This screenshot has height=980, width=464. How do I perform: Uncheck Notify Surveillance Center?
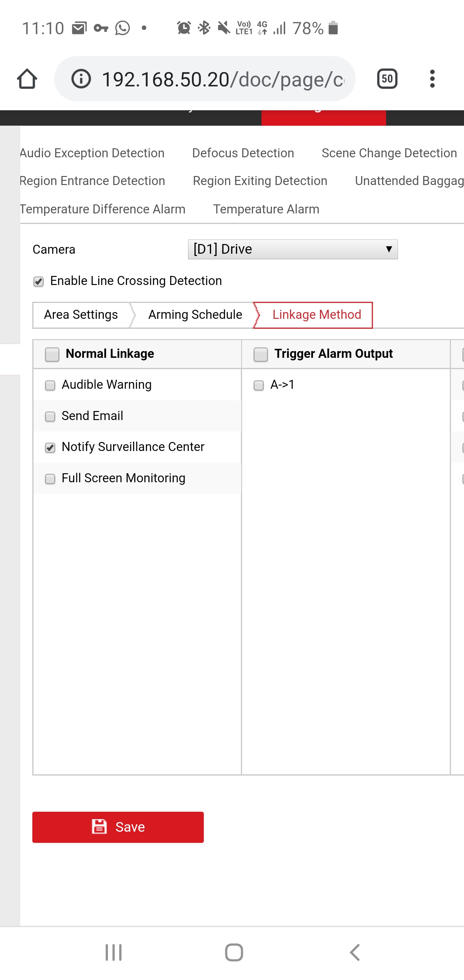(50, 448)
